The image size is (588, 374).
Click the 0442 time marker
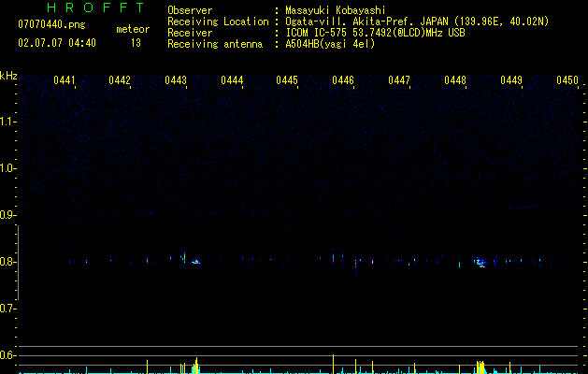coord(120,80)
